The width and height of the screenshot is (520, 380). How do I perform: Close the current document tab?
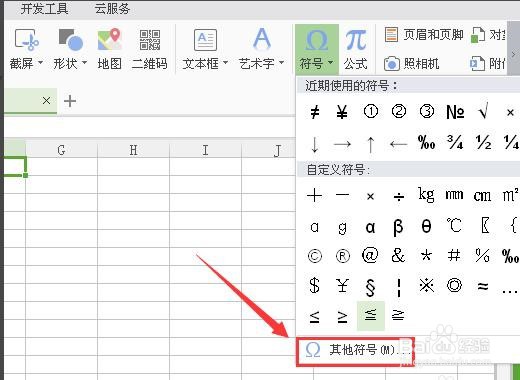47,100
